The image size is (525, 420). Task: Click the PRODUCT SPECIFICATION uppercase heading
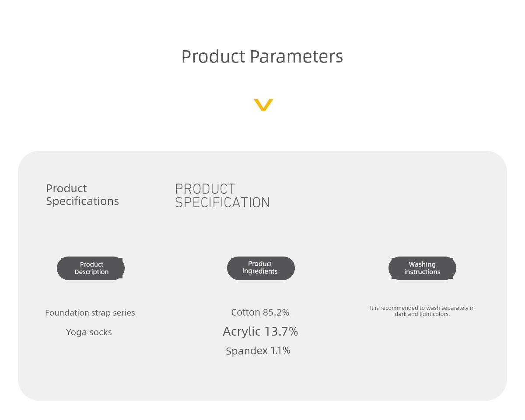pos(222,195)
